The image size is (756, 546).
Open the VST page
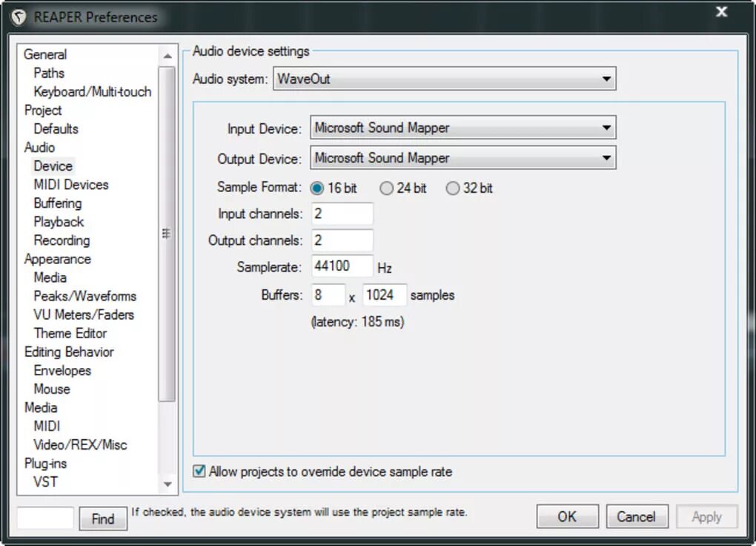tap(45, 481)
